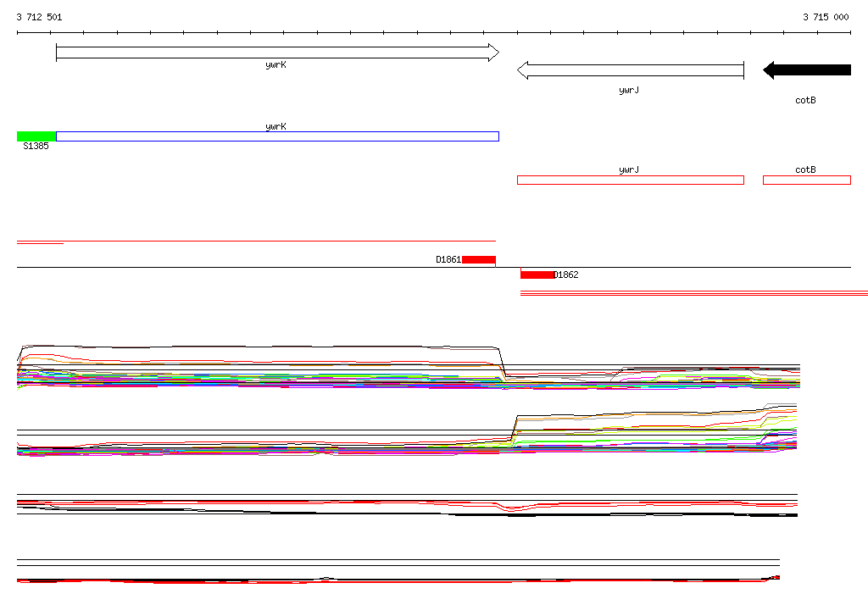Click the start coordinate 3 712 501
Image resolution: width=868 pixels, height=605 pixels.
(x=39, y=17)
